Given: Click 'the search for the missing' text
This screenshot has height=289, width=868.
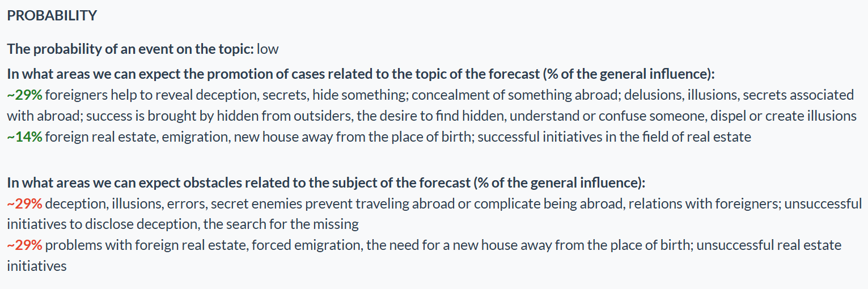Looking at the screenshot, I should click(281, 224).
